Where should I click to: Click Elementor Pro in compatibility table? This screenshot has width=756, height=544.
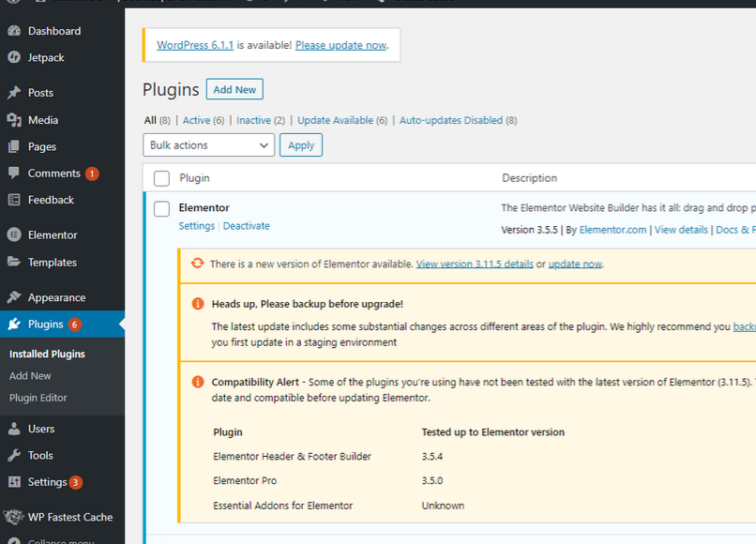coord(245,481)
